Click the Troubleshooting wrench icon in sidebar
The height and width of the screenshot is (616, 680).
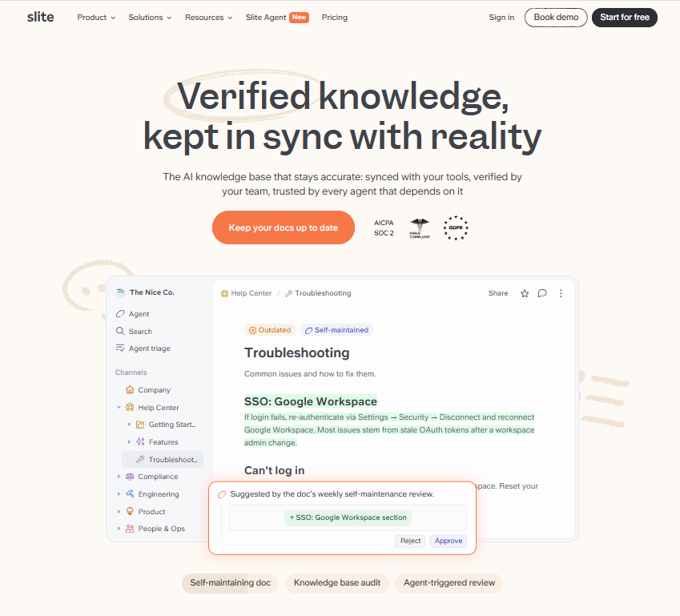click(140, 459)
